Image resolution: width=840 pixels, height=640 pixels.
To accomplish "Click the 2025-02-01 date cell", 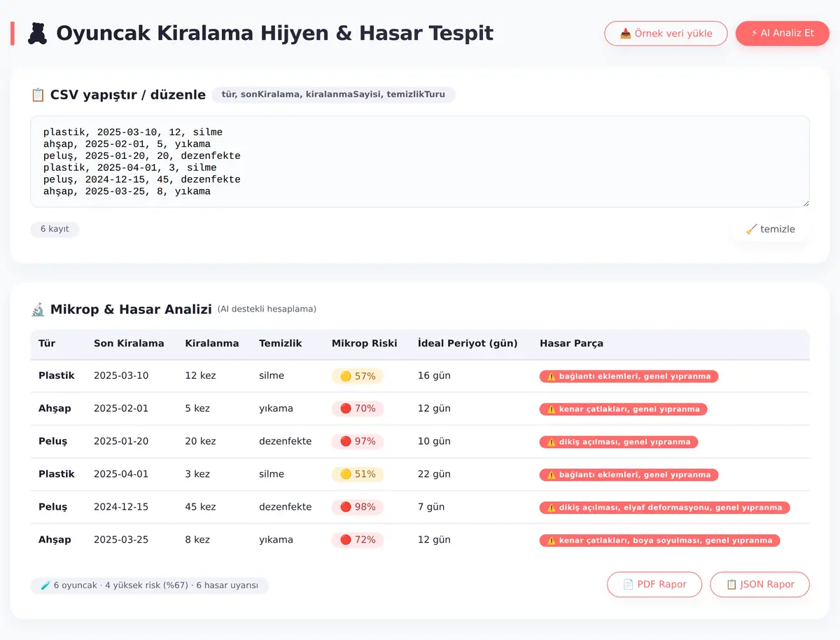I will click(121, 409).
